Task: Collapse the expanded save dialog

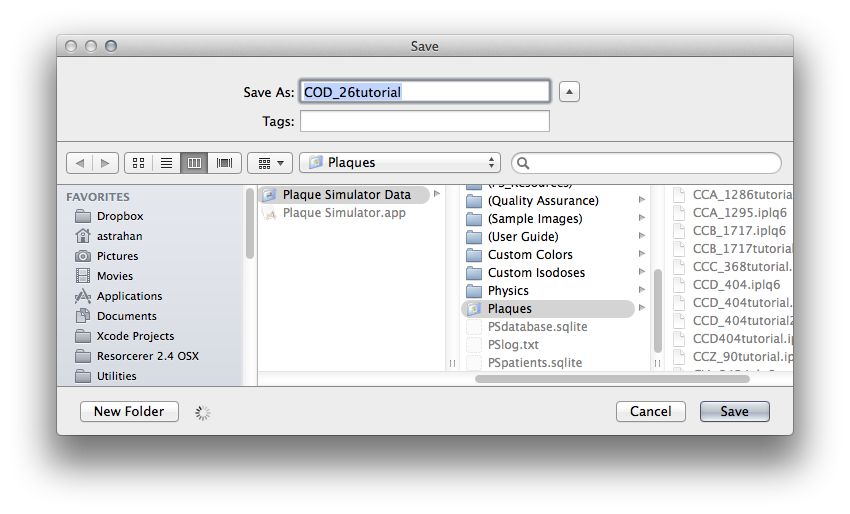Action: [569, 92]
